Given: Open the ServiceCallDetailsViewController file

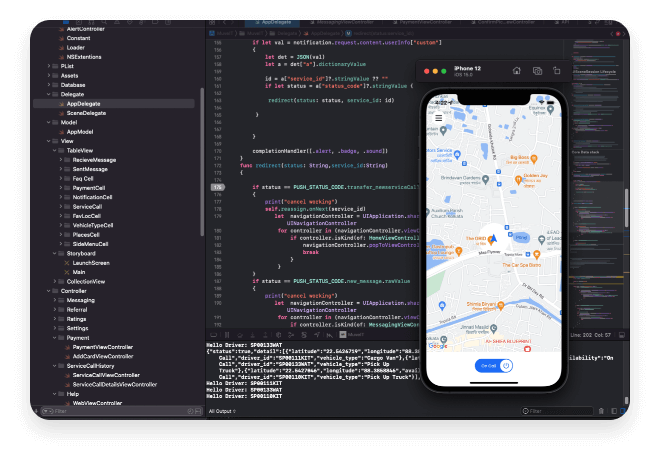Looking at the screenshot, I should coord(114,385).
